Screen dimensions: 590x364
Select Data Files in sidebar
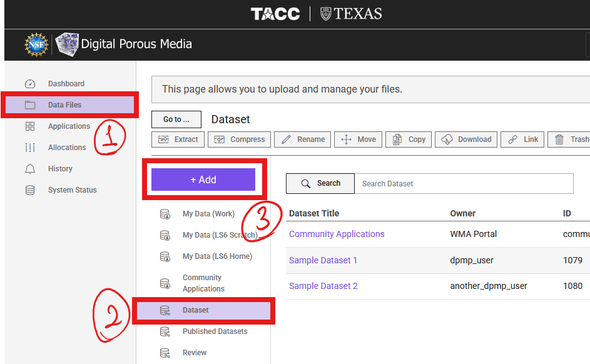pos(69,105)
